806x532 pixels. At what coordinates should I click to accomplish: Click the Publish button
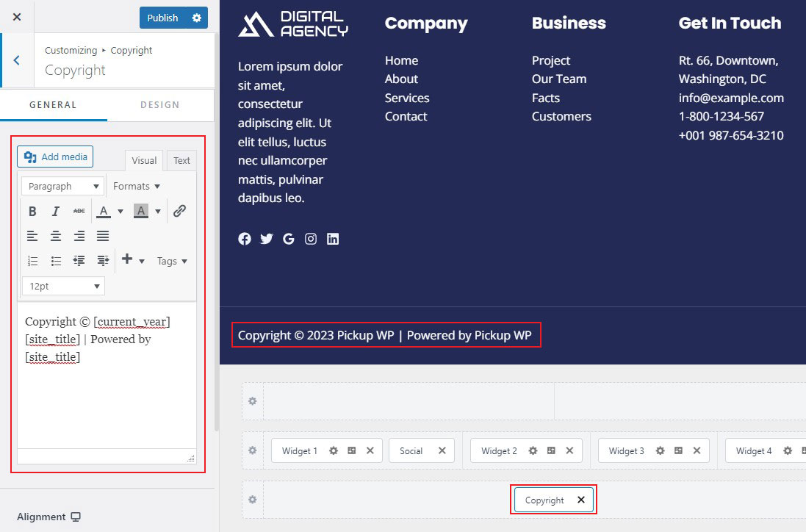click(162, 18)
